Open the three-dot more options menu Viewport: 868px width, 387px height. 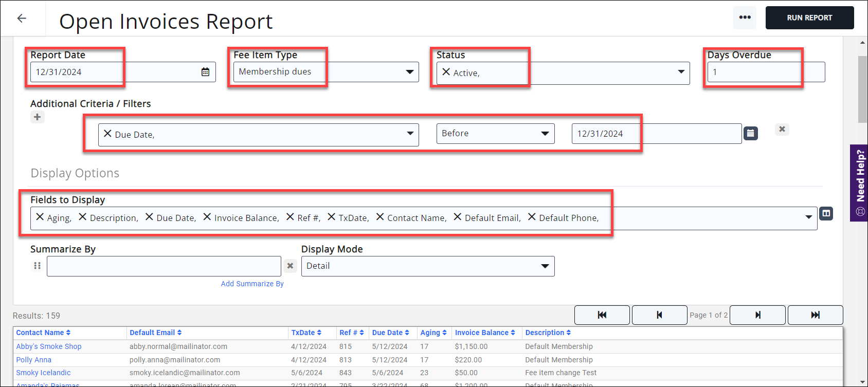(745, 17)
